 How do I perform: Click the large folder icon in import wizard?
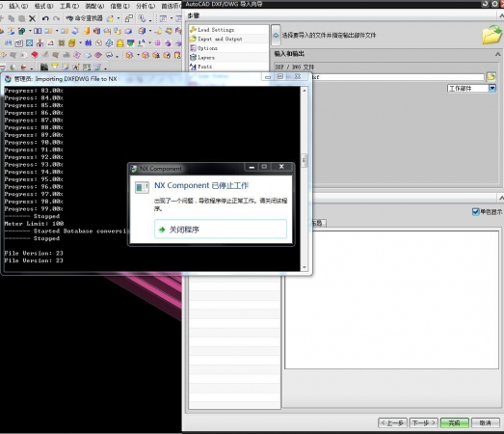click(491, 35)
